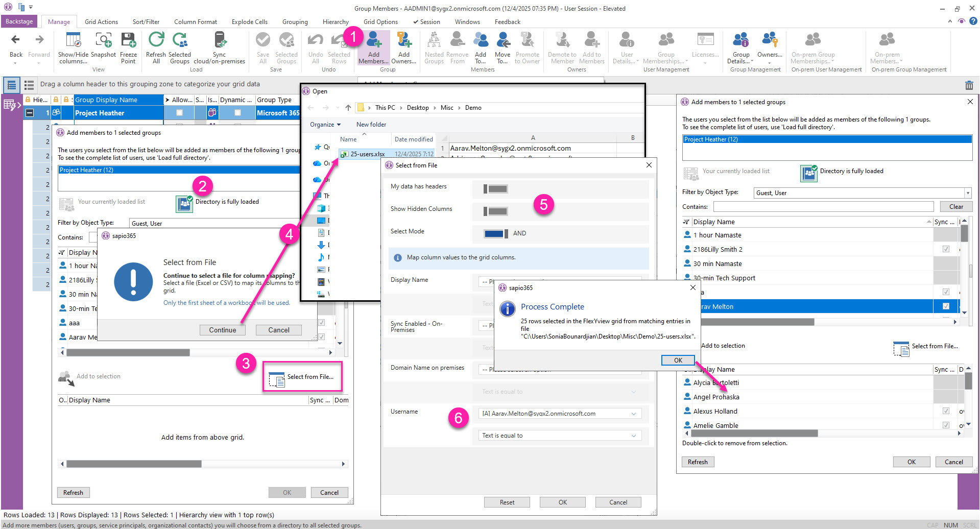Click horizontal scrollbar under left dialog user list
The image size is (980, 529).
(128, 352)
